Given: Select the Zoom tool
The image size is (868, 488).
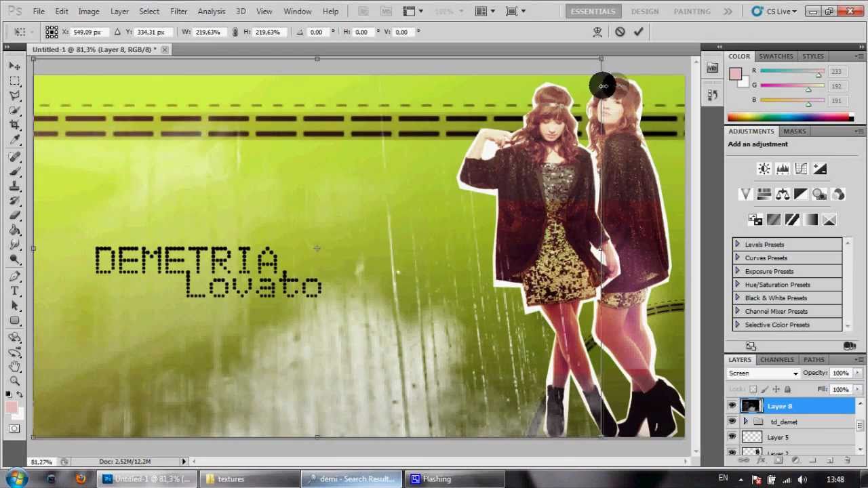Looking at the screenshot, I should (x=15, y=381).
